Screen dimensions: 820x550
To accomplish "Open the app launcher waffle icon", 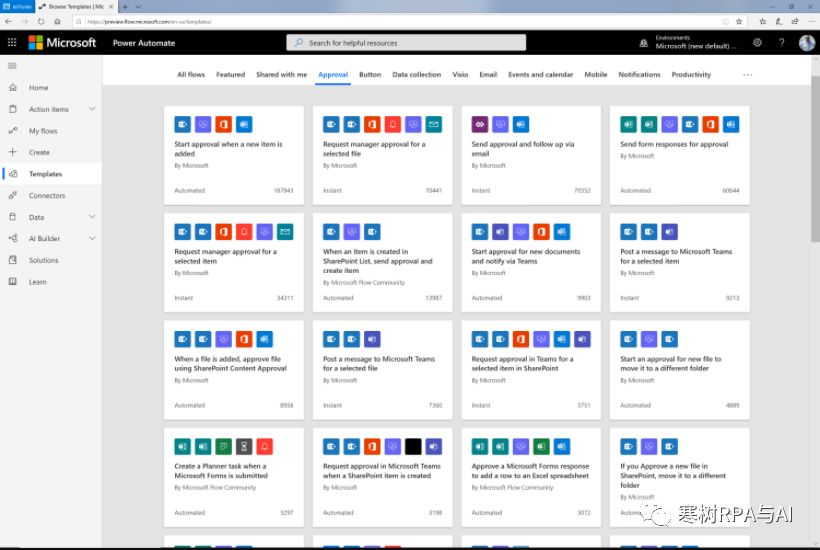I will (x=12, y=42).
